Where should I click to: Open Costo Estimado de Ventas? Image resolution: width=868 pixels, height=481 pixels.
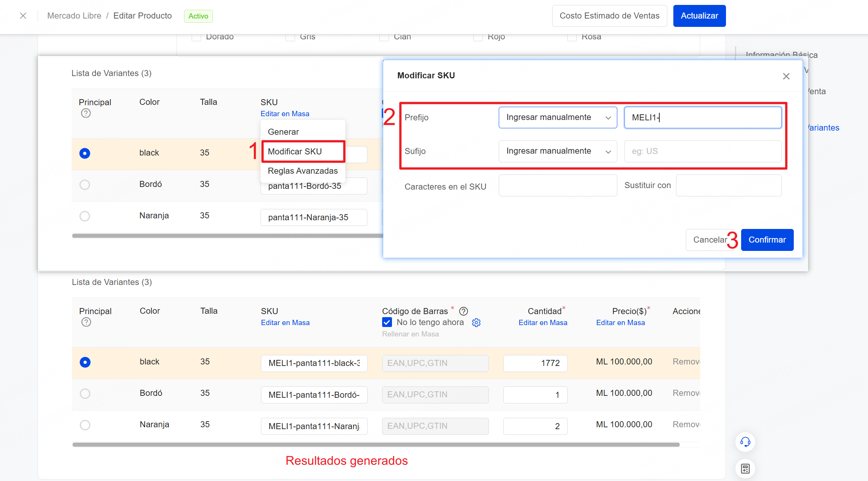(609, 16)
